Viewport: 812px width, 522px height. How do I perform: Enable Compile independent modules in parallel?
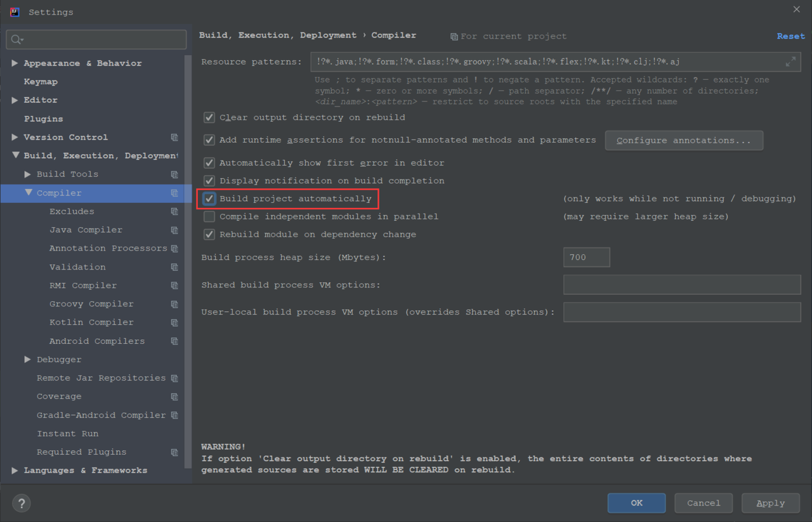(209, 216)
